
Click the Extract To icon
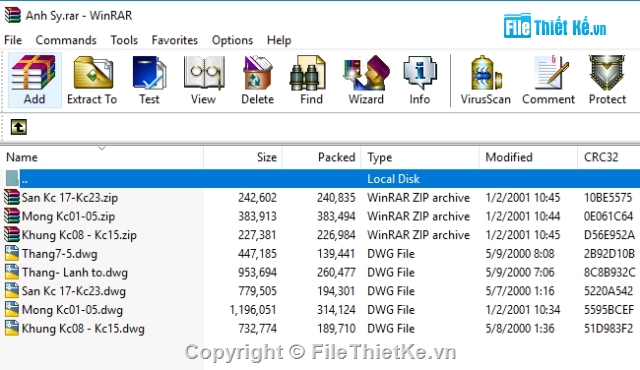[92, 80]
